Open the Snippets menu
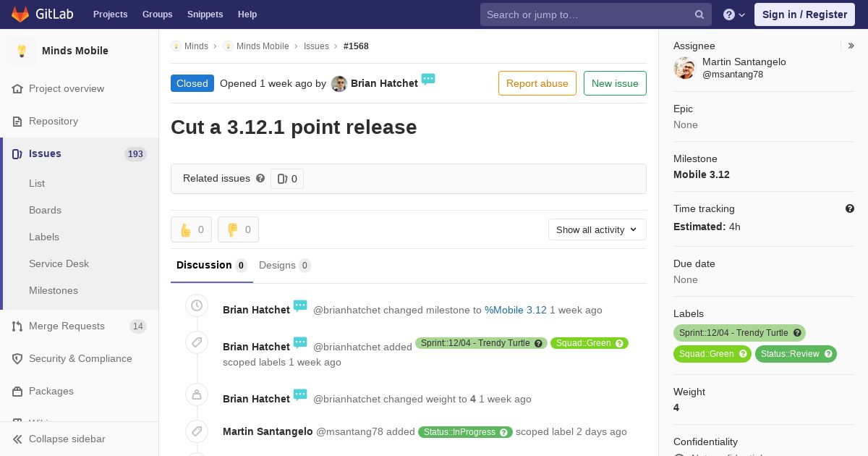Viewport: 868px width, 456px height. 205,14
